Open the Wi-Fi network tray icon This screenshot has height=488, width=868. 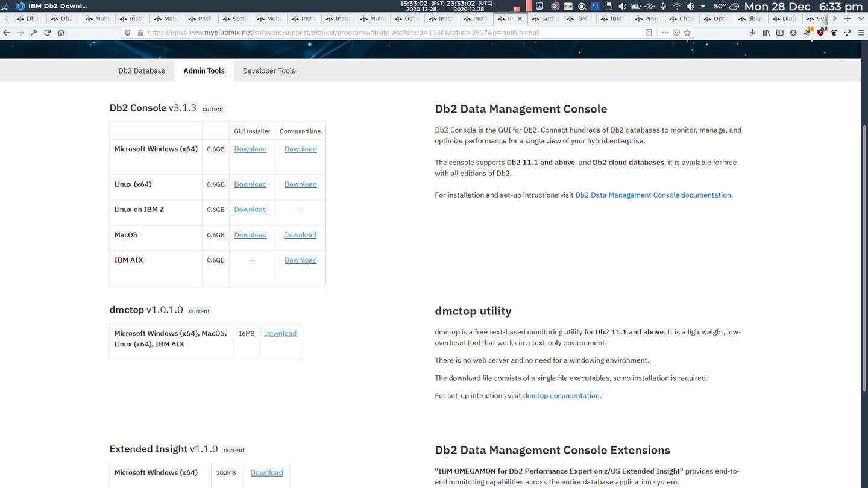coord(676,6)
